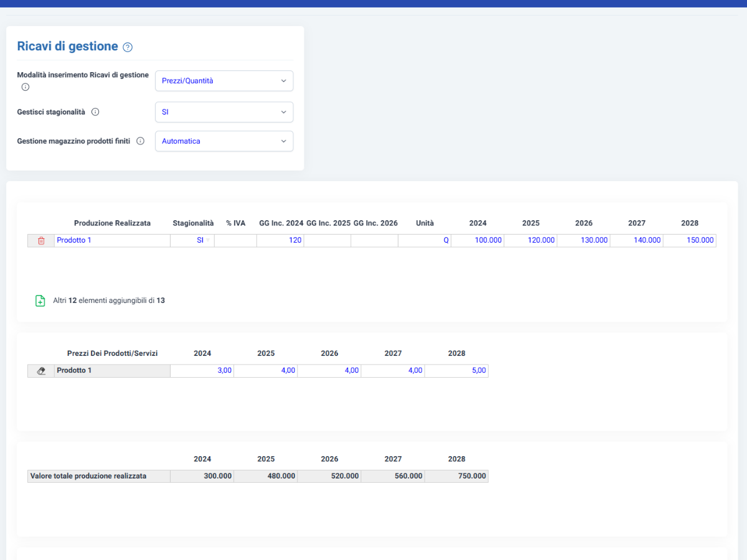Click help icon next to Ricavi di gestione
The height and width of the screenshot is (560, 747).
click(128, 47)
